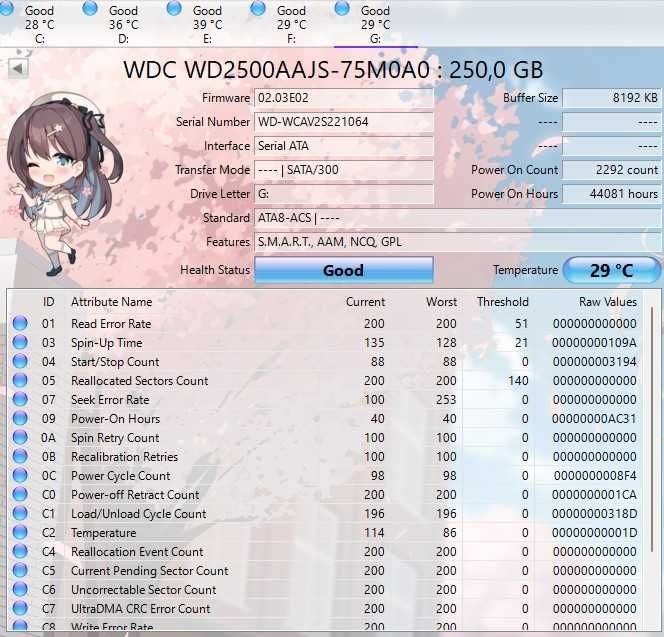Click raw value 0000000109A
The image size is (664, 637).
click(x=594, y=343)
